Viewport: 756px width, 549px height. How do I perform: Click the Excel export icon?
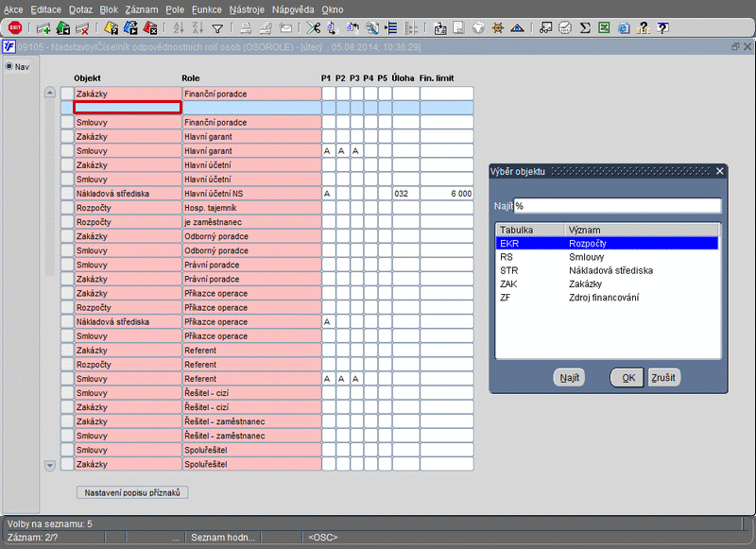(x=604, y=28)
